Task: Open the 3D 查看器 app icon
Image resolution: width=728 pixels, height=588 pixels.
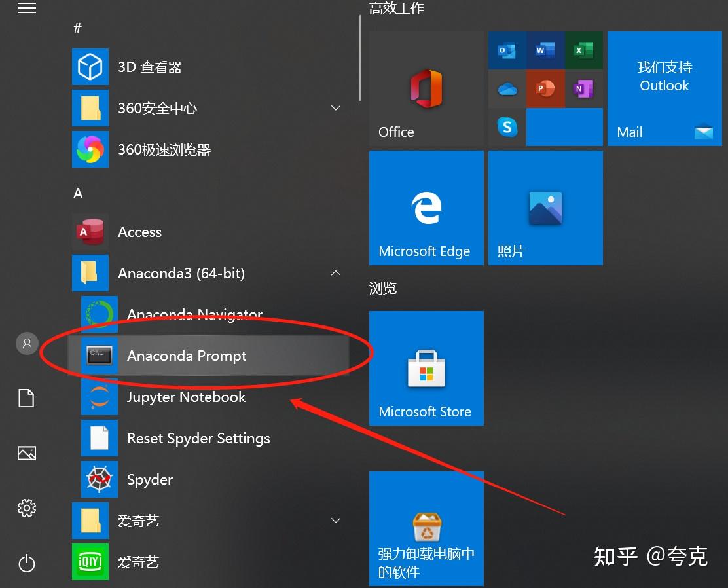Action: pyautogui.click(x=90, y=67)
